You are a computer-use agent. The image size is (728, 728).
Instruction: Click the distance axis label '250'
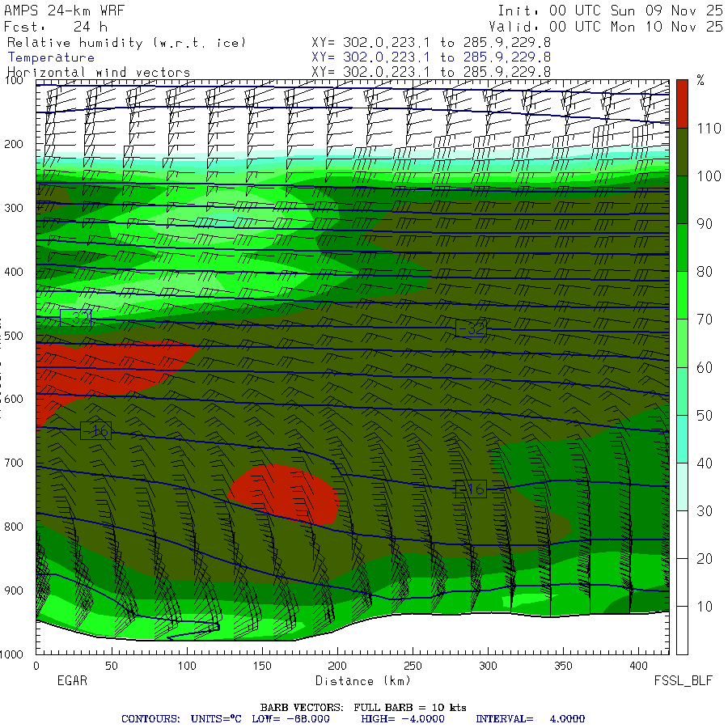[413, 666]
